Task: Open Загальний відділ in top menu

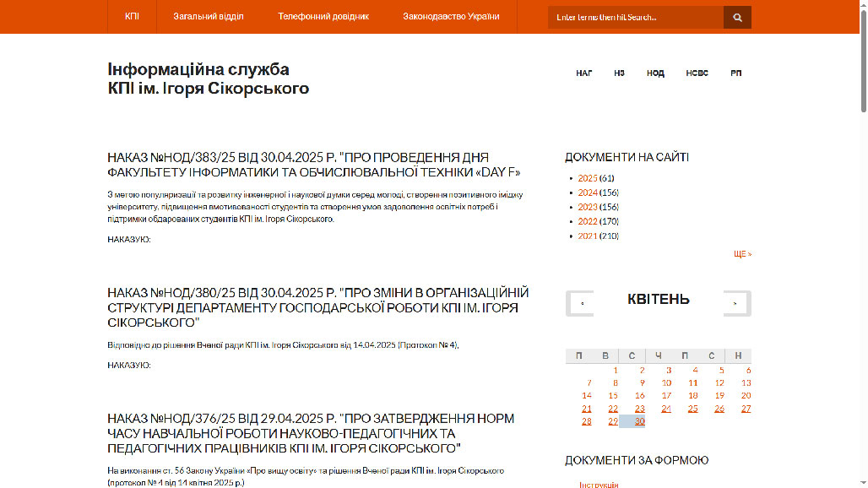Action: pos(209,16)
